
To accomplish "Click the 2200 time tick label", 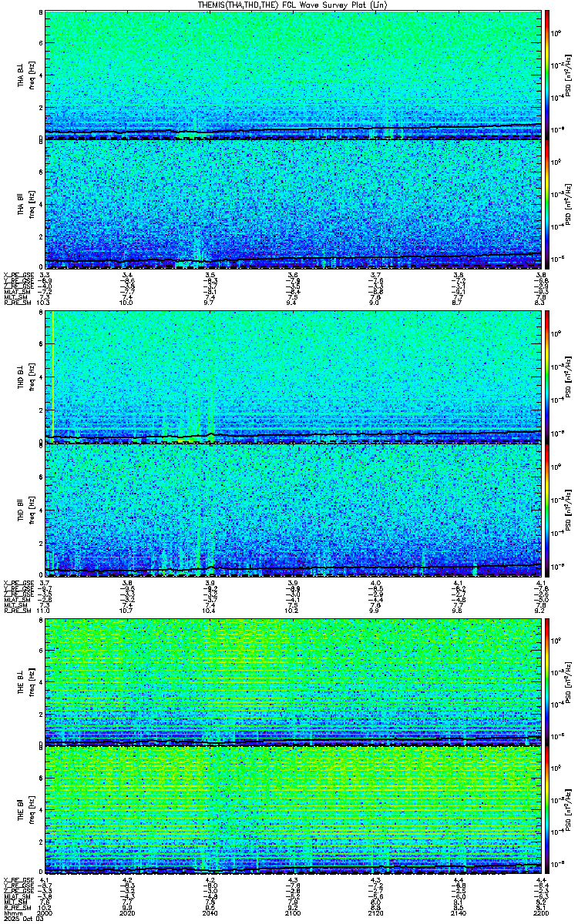I will pyautogui.click(x=541, y=914).
